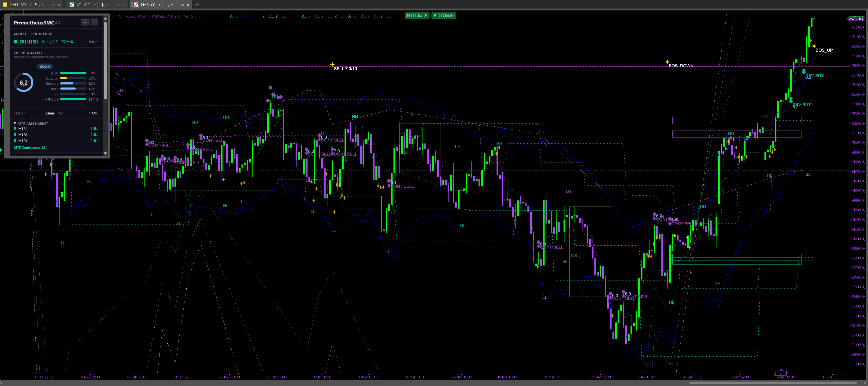Screen dimensions: 868x386
Task: Click the BOS_UP star marker
Action: (x=814, y=46)
